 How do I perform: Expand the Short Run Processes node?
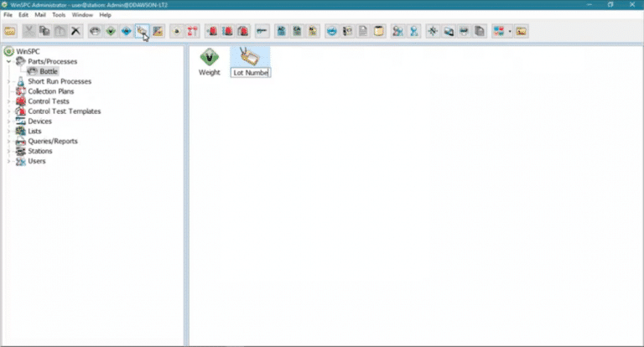point(8,81)
